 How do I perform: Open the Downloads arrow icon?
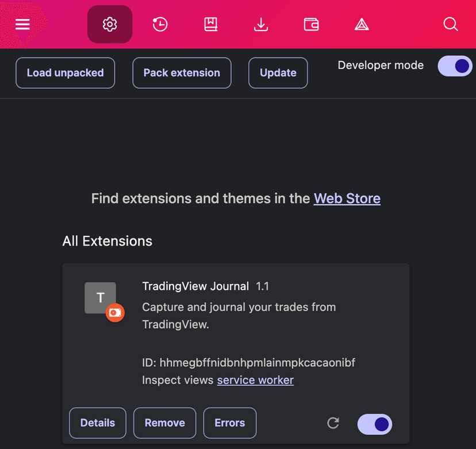[x=261, y=24]
